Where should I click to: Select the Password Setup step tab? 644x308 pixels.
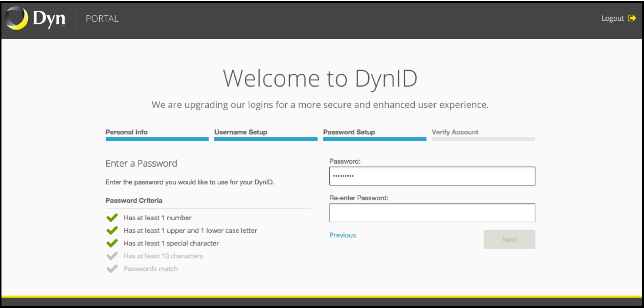[375, 135]
